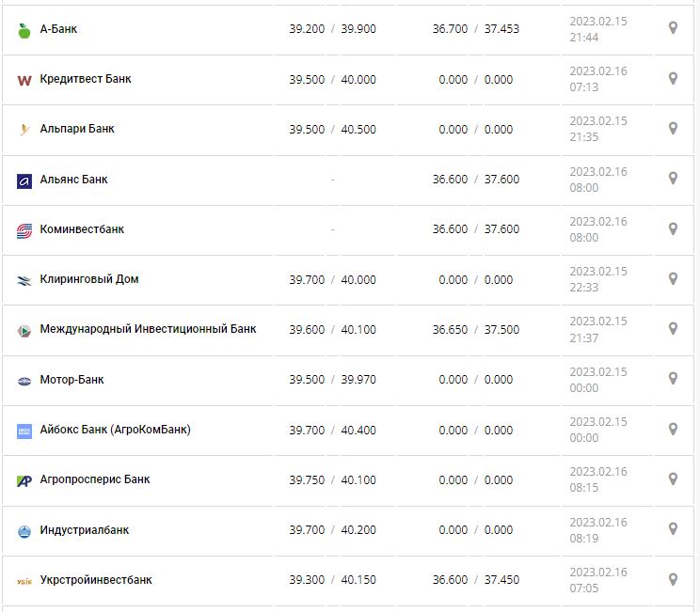Click the map pin for Укрстройинвестбанк

(x=673, y=579)
